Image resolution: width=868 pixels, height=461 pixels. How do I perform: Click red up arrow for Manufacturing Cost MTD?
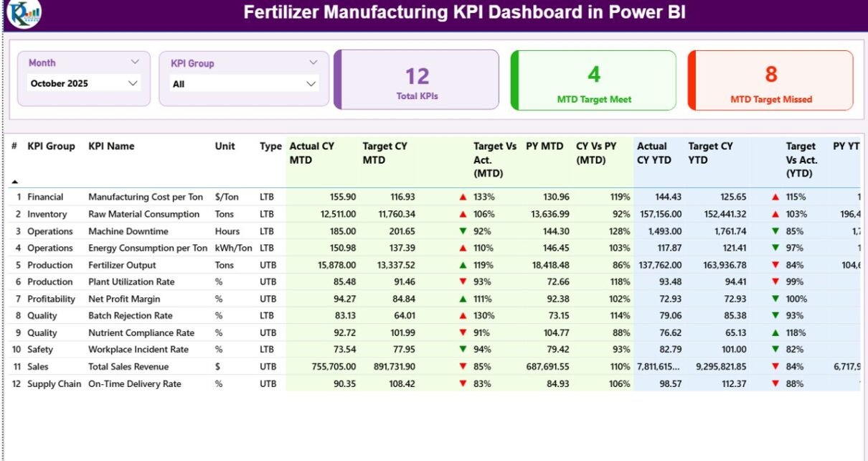[x=463, y=197]
